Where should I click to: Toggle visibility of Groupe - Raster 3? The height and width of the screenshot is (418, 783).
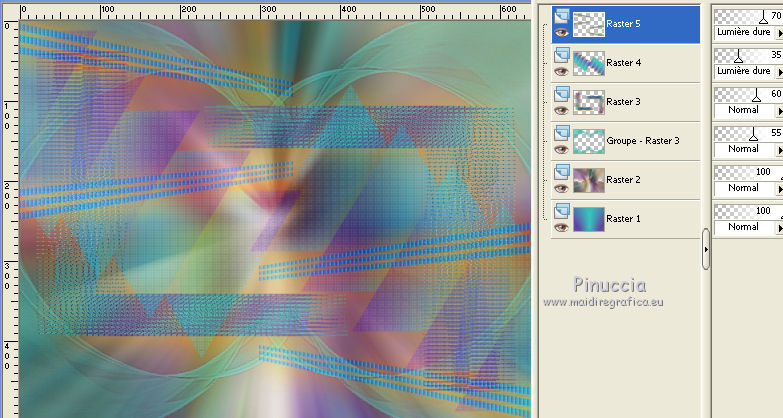[x=561, y=149]
